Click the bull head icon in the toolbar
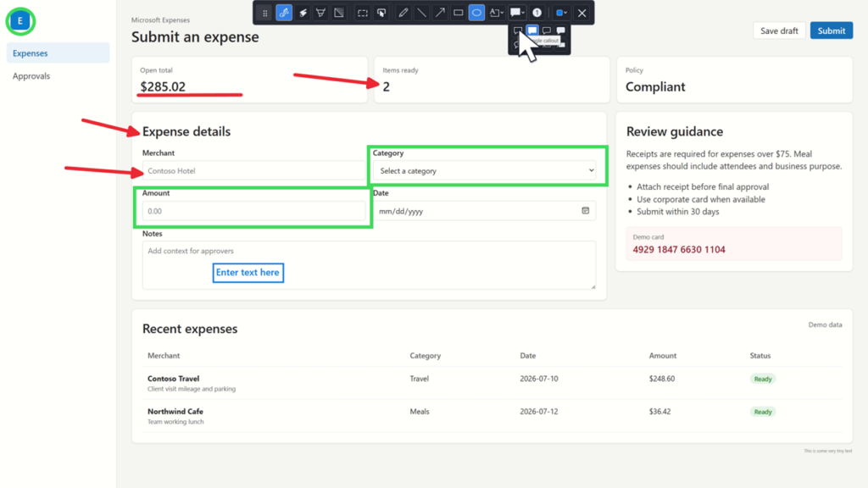Image resolution: width=868 pixels, height=488 pixels. pos(320,13)
